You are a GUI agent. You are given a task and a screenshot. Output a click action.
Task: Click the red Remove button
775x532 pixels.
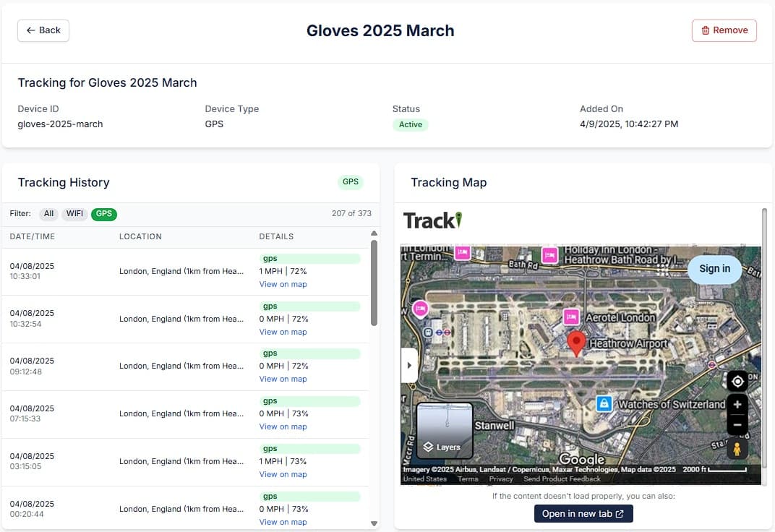(x=724, y=30)
